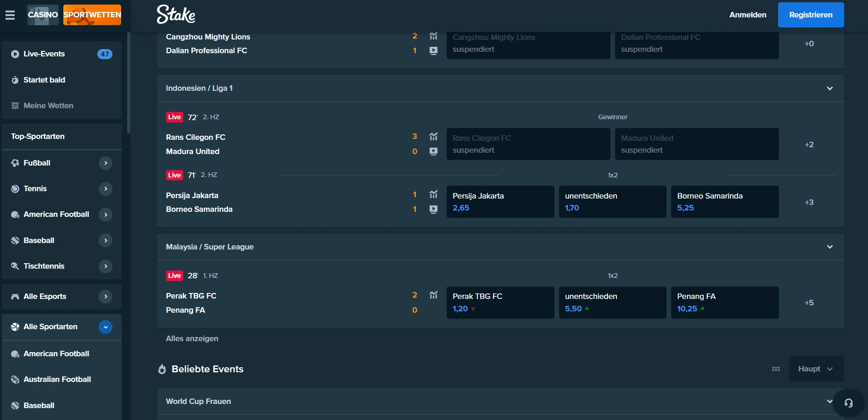Click the top Baseball icon under Top-Sportarten

[15, 240]
